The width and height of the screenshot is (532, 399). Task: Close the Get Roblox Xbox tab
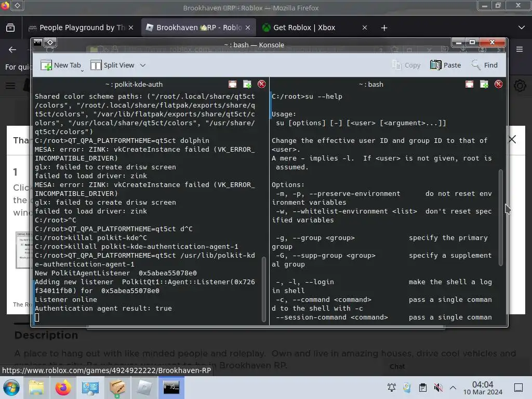pos(365,28)
